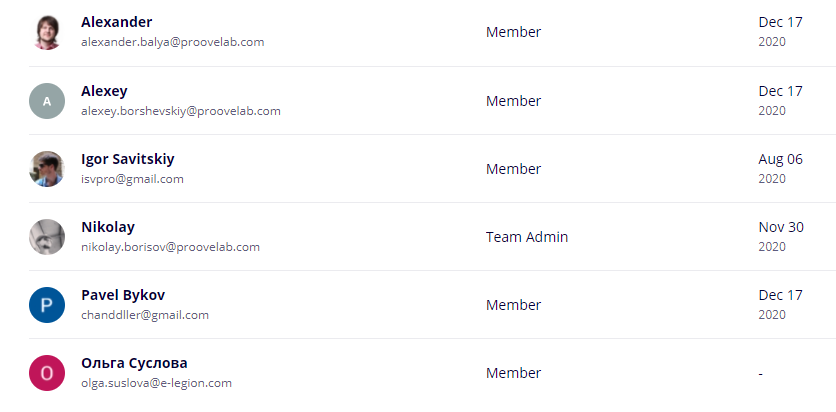Image resolution: width=836 pixels, height=412 pixels.
Task: Select Igor Savitskiy's name
Action: (128, 159)
